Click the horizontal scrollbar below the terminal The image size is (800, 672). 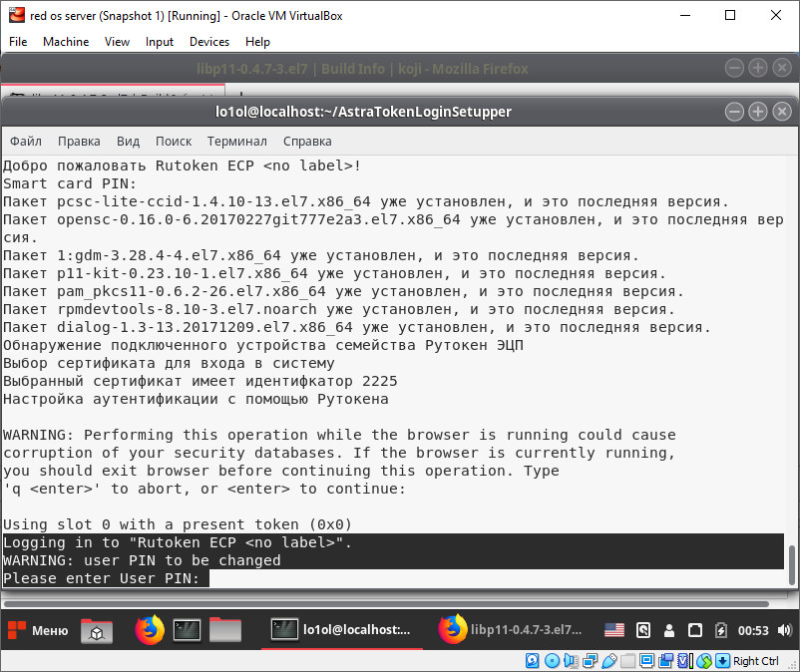pyautogui.click(x=386, y=604)
